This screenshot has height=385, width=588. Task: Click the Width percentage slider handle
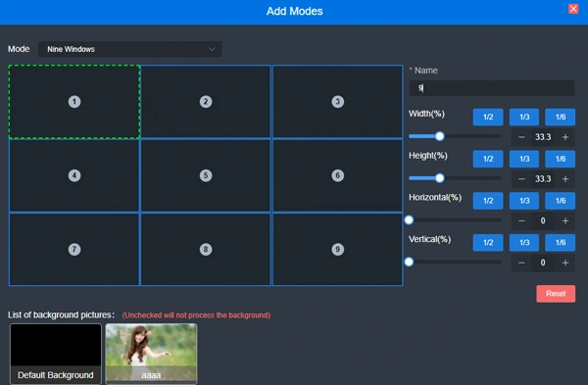[x=440, y=136]
